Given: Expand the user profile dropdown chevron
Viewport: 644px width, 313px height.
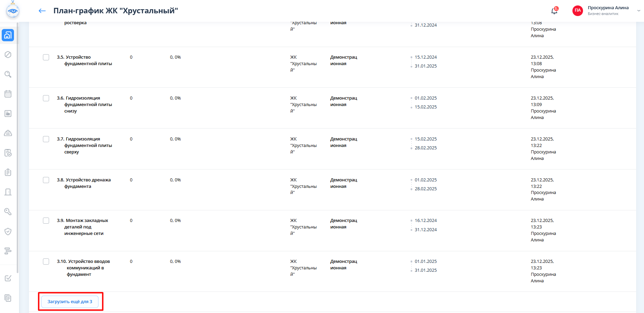Looking at the screenshot, I should pyautogui.click(x=639, y=11).
